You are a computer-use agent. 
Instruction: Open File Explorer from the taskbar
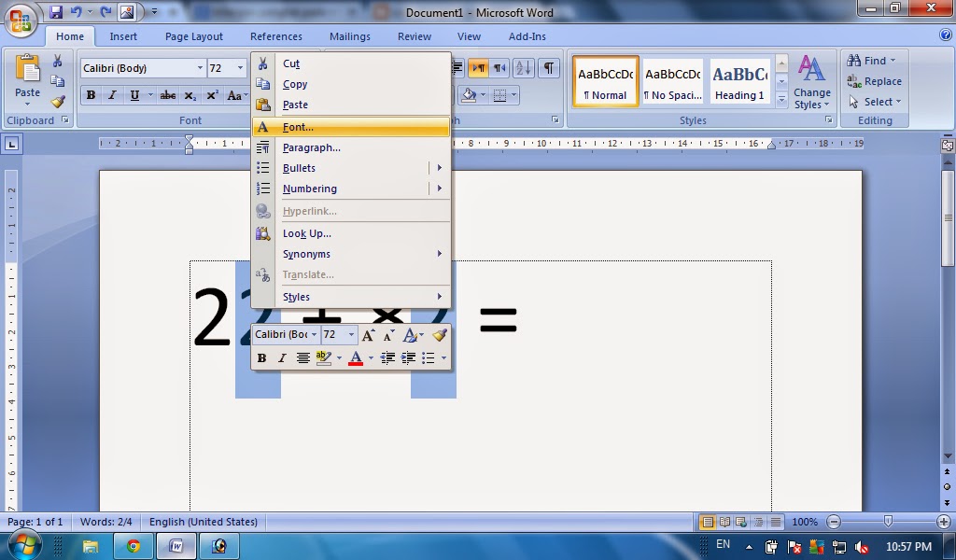91,546
